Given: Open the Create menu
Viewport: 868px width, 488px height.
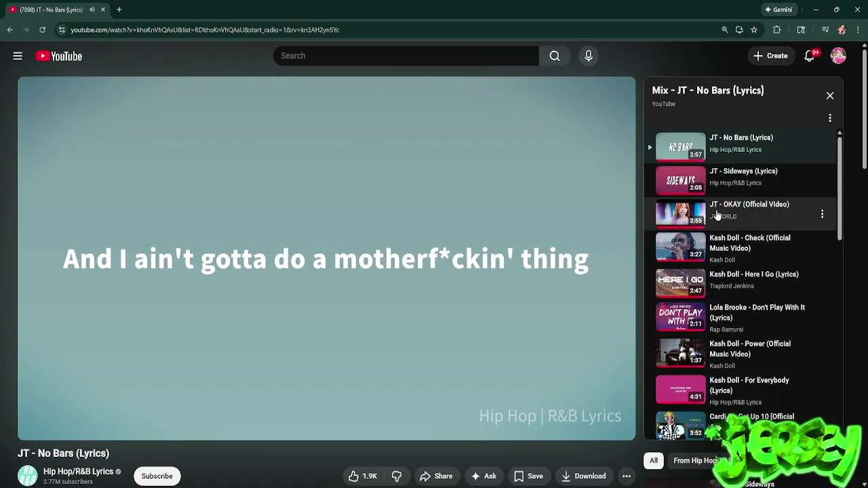Looking at the screenshot, I should pyautogui.click(x=770, y=56).
